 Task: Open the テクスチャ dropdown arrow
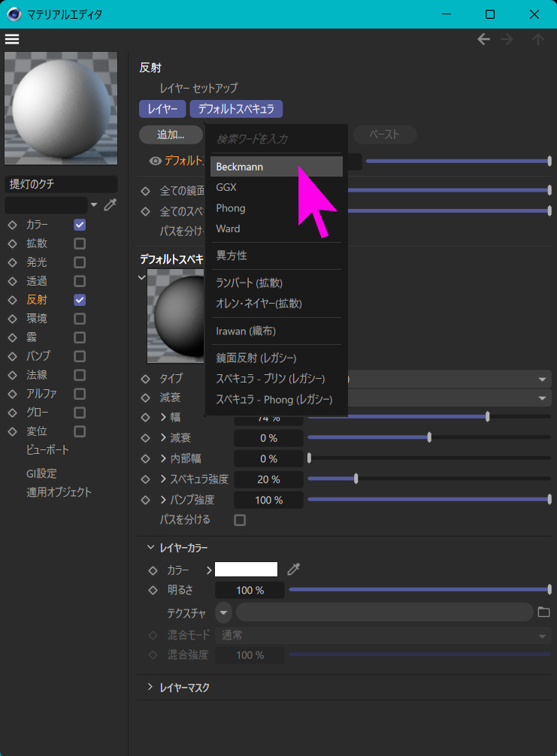click(224, 612)
